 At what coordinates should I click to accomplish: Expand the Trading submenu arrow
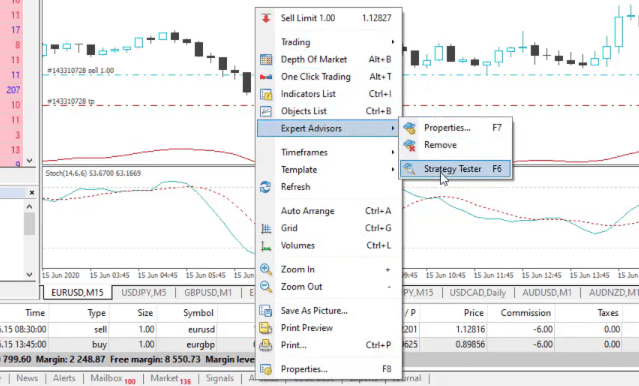click(393, 42)
